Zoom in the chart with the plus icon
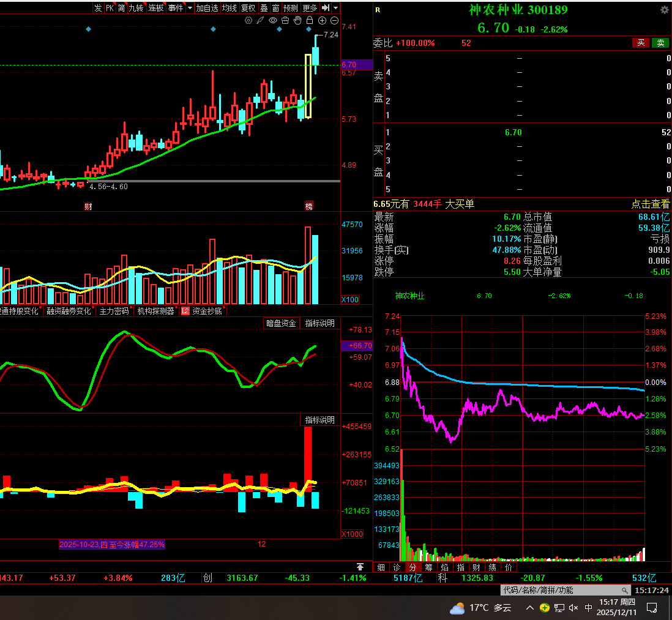This screenshot has height=620, width=672. 323,21
